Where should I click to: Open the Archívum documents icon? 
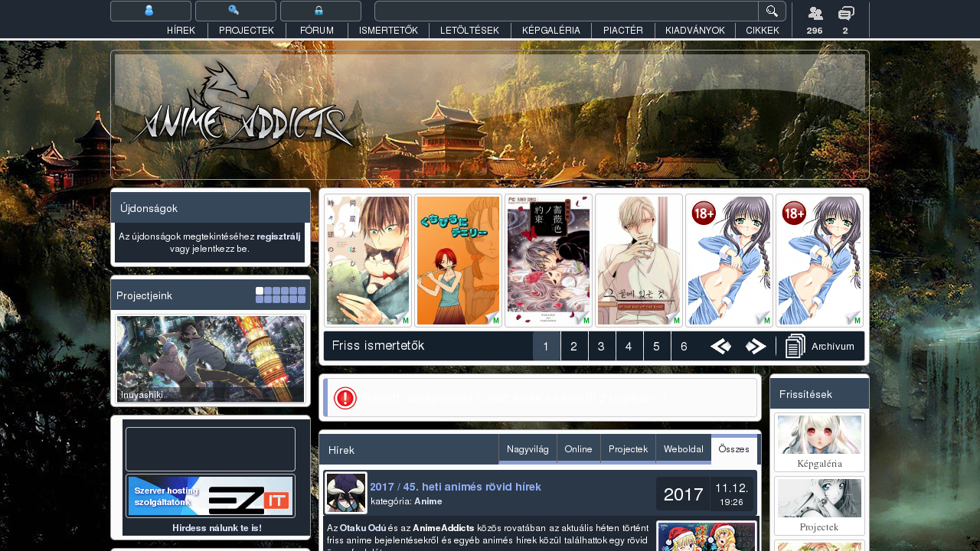click(x=795, y=347)
